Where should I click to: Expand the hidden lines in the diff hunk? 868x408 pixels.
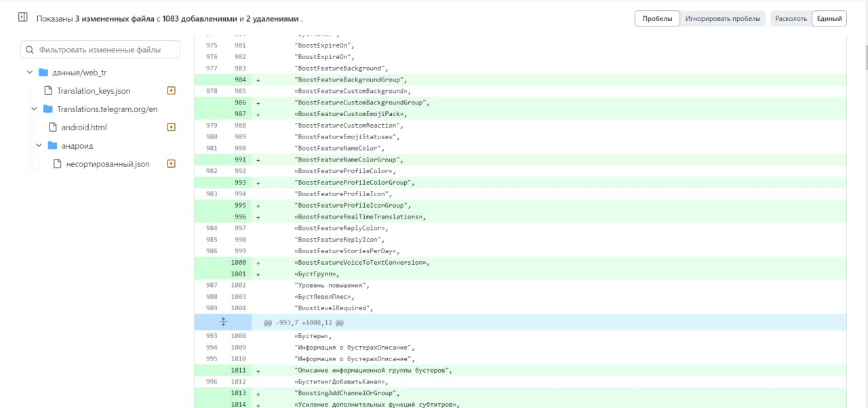(x=223, y=322)
